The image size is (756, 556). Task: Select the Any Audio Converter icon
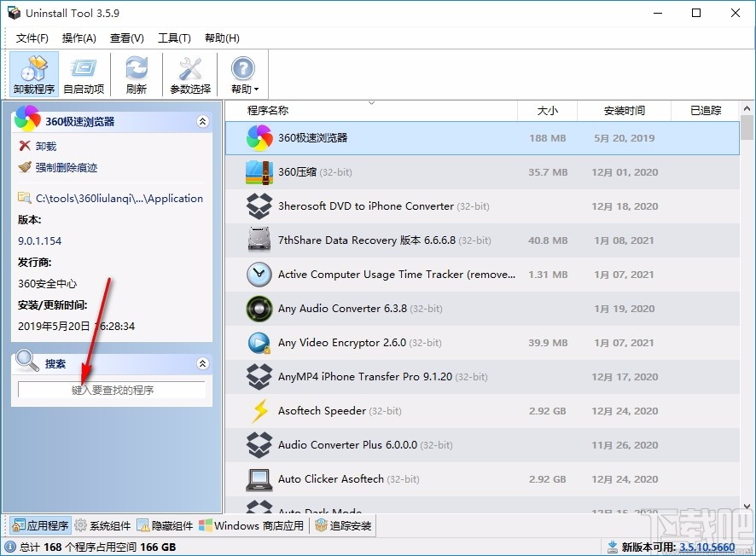[259, 308]
